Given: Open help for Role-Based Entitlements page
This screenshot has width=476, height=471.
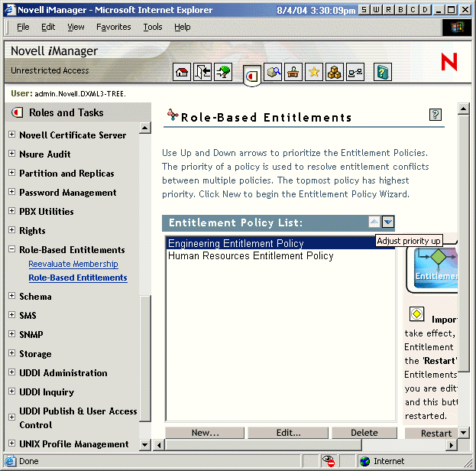Looking at the screenshot, I should click(x=436, y=115).
